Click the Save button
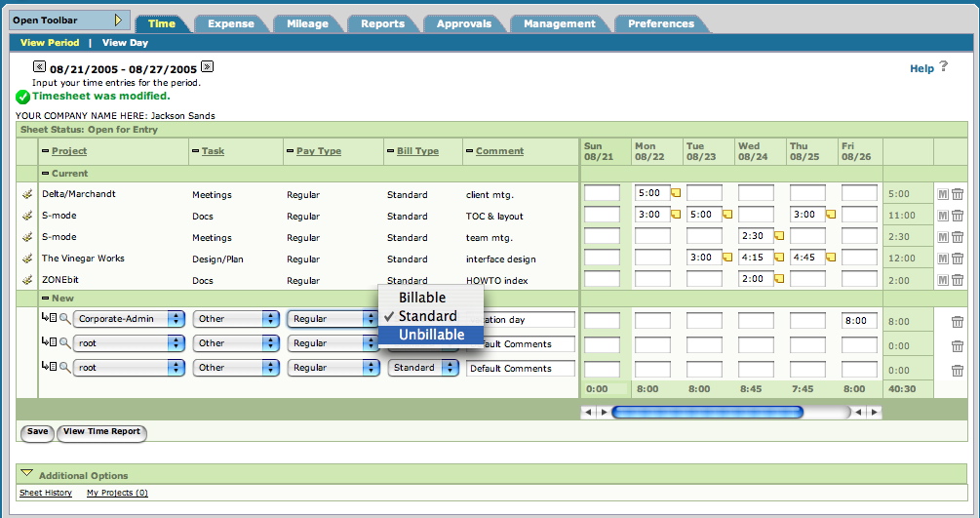Screen dimensions: 980x518 [x=37, y=432]
